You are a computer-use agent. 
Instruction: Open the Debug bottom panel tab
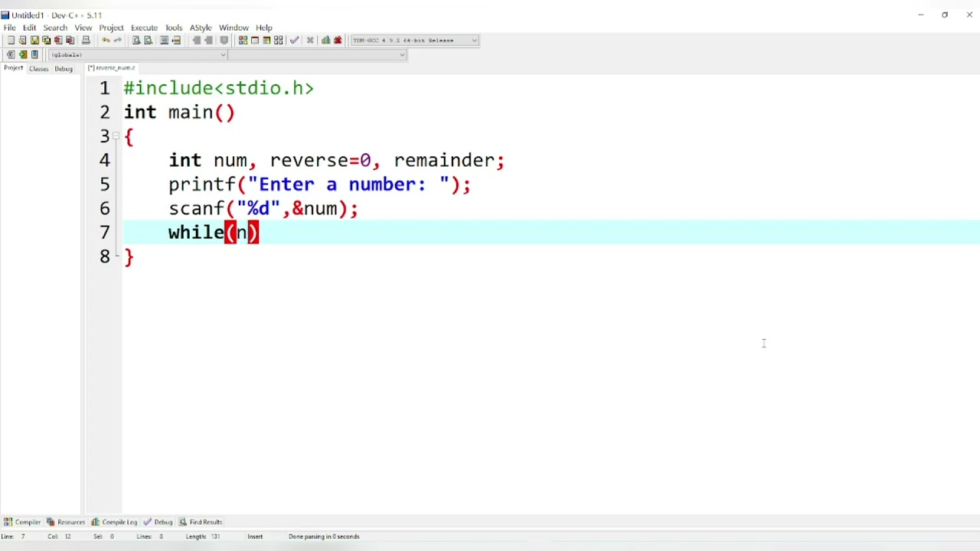158,522
